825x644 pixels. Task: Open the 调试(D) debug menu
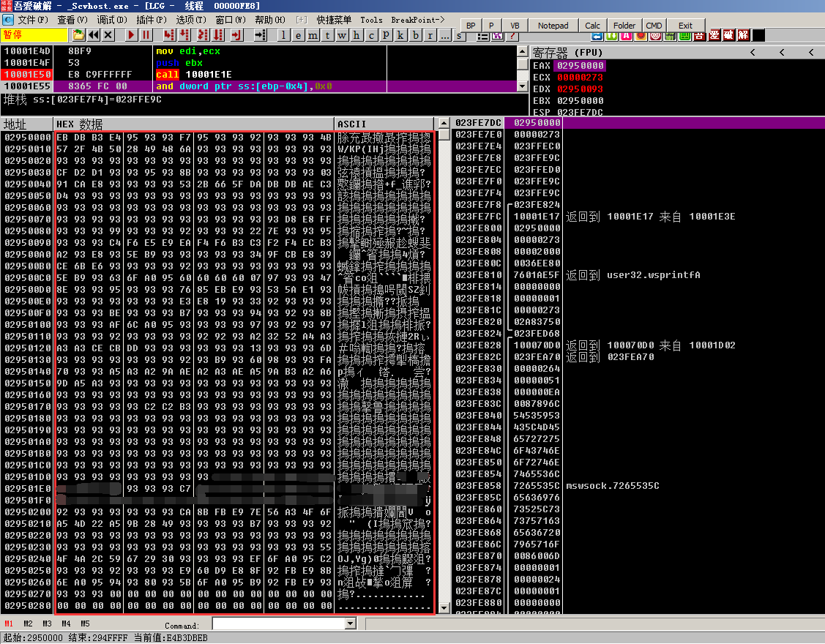click(x=111, y=20)
